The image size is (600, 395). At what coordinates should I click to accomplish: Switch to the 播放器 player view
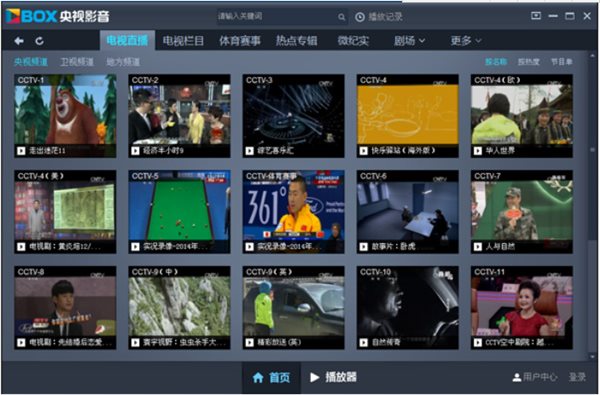coord(333,377)
